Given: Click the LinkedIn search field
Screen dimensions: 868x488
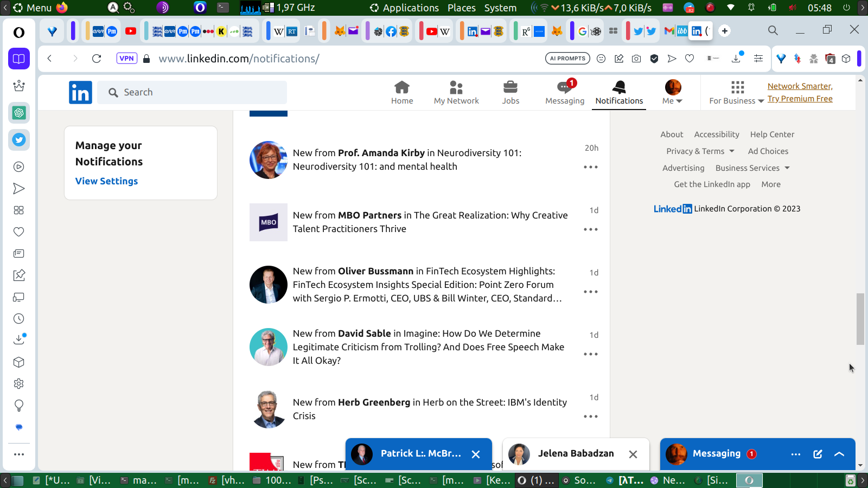Looking at the screenshot, I should [x=192, y=92].
